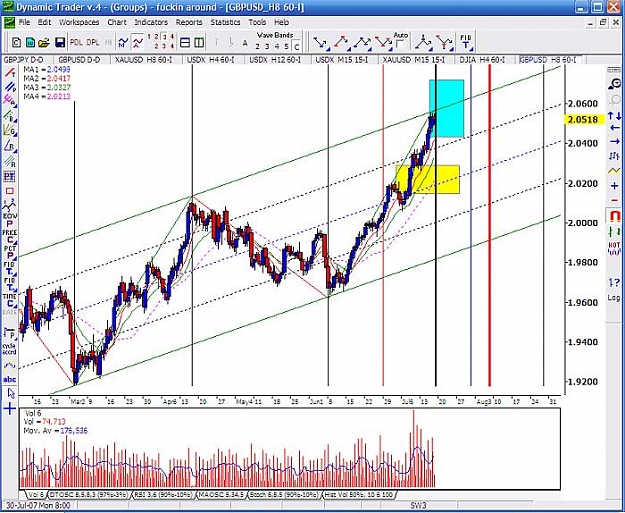The height and width of the screenshot is (513, 625).
Task: Select the PRICE C tool
Action: [10, 237]
